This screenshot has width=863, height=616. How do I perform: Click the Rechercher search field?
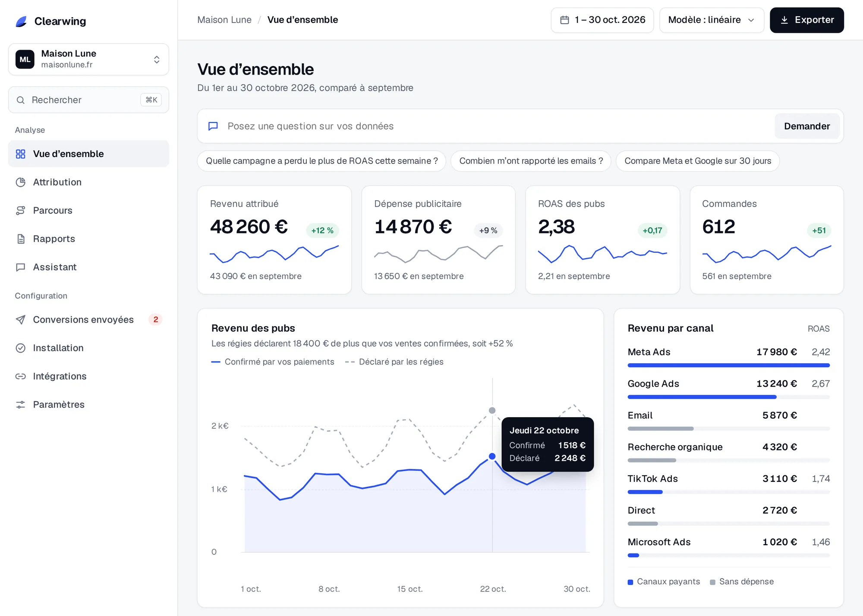(88, 100)
